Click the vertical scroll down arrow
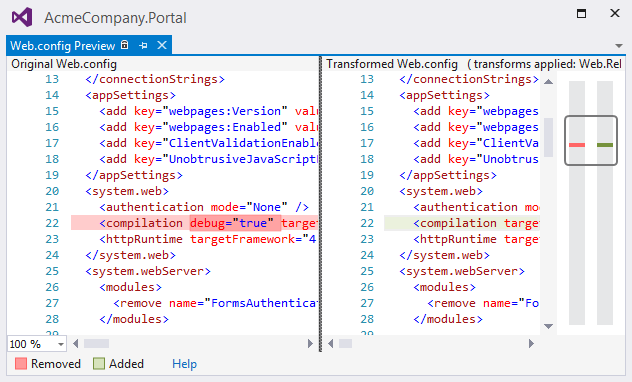Screen dimensions: 632x382 (548, 326)
